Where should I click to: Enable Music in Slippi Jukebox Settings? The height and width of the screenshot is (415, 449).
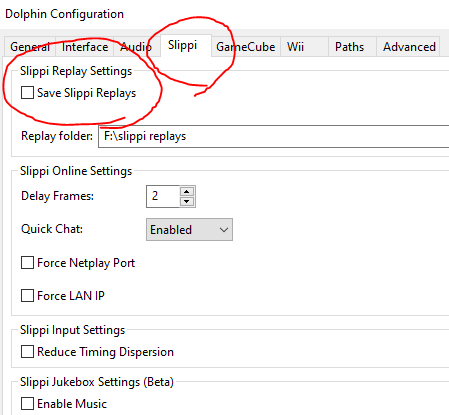coord(27,403)
